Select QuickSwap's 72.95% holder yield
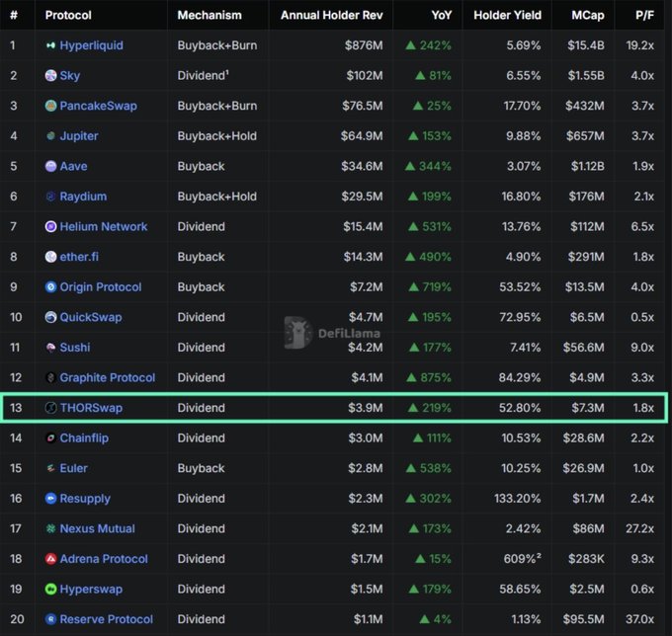Image resolution: width=672 pixels, height=636 pixels. [520, 317]
